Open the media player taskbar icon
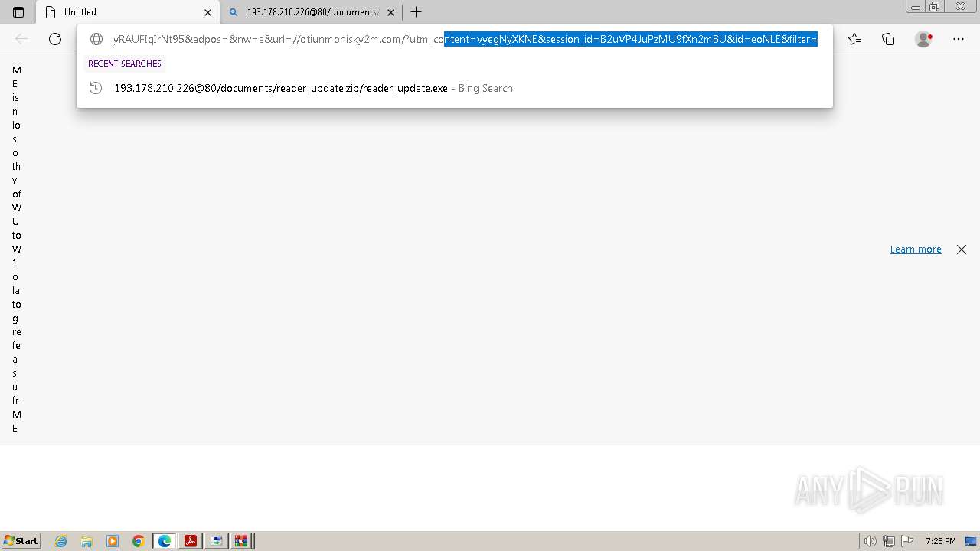The image size is (980, 551). pyautogui.click(x=113, y=541)
